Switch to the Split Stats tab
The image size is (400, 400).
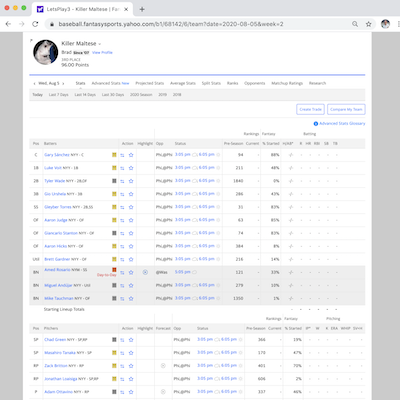click(x=211, y=83)
